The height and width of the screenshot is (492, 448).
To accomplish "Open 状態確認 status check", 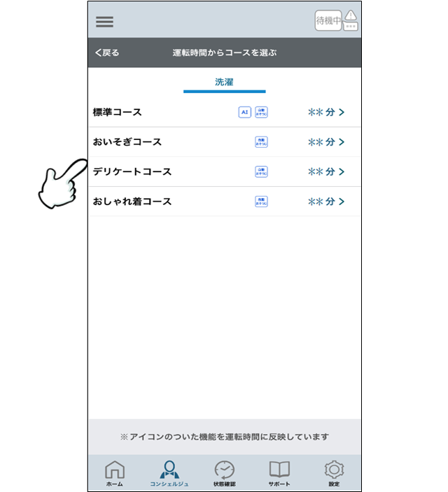I will click(224, 473).
